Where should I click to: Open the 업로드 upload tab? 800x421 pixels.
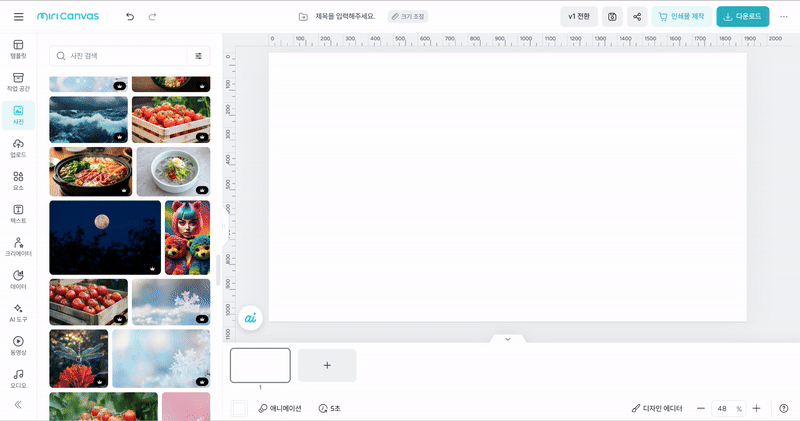18,148
